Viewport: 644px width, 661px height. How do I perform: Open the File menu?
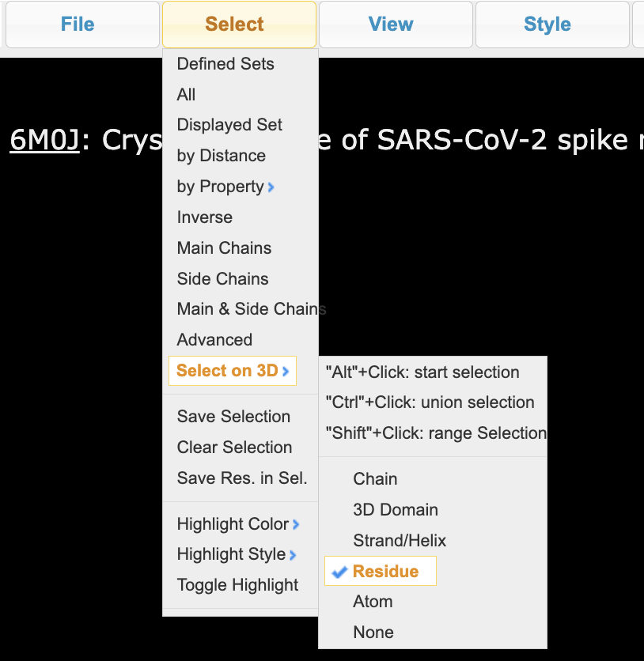(78, 25)
